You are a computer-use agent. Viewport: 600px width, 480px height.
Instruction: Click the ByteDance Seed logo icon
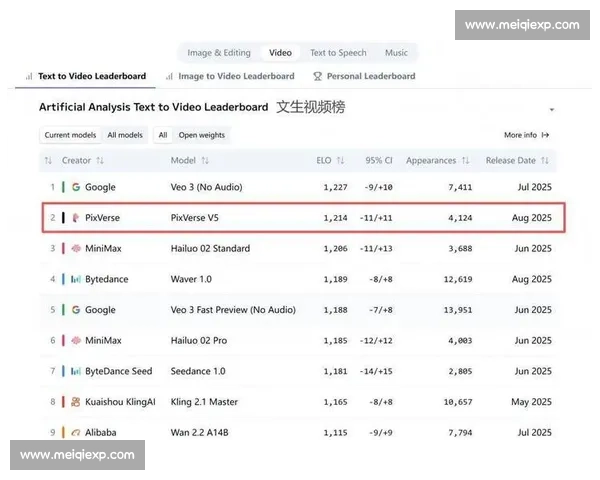[76, 371]
